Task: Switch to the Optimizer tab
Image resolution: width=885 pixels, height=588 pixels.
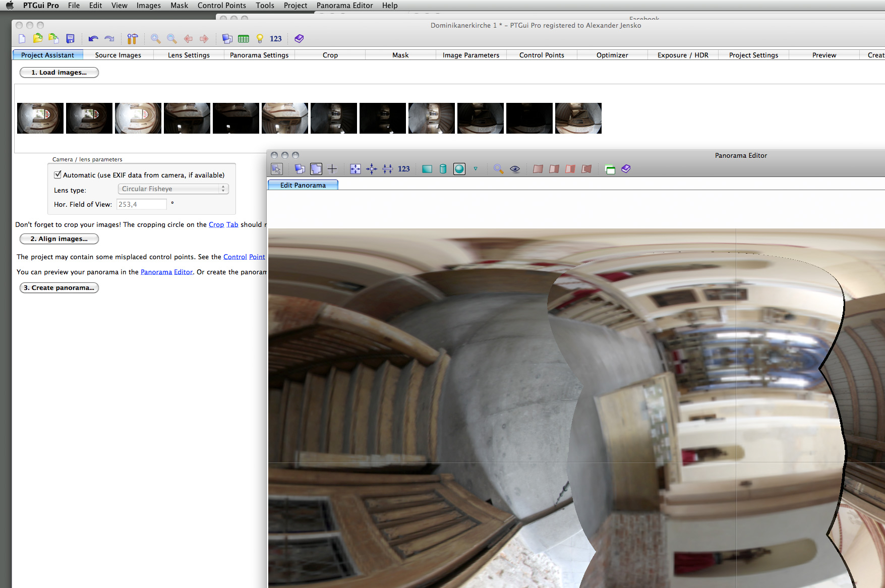Action: [x=612, y=55]
